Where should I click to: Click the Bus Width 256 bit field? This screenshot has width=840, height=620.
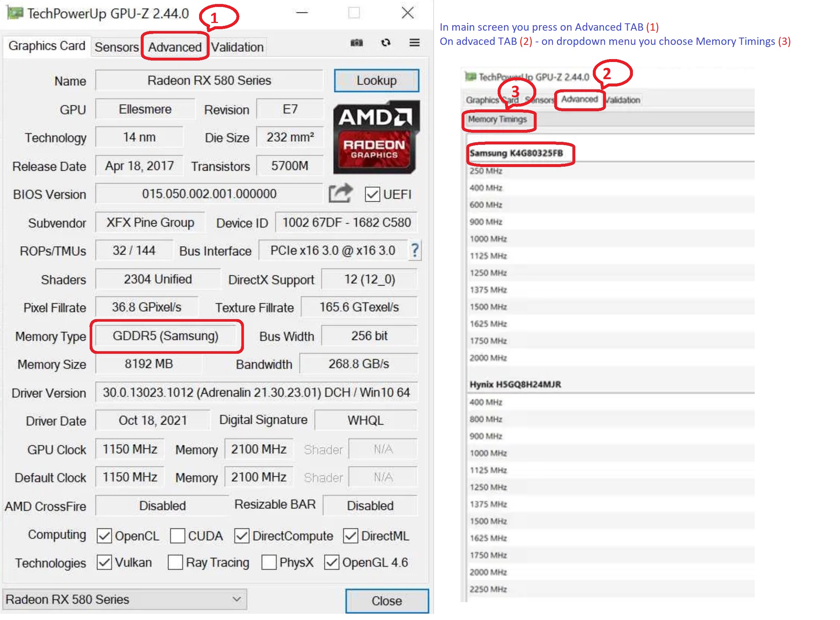click(x=370, y=336)
